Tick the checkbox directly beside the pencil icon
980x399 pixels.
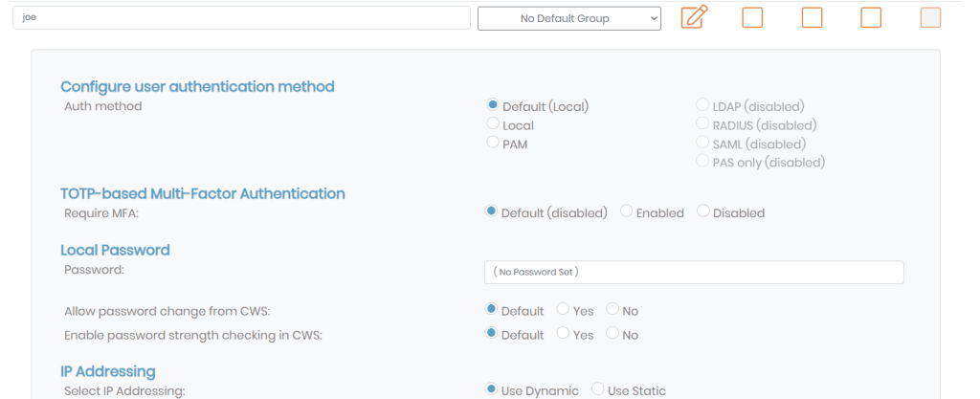point(752,17)
